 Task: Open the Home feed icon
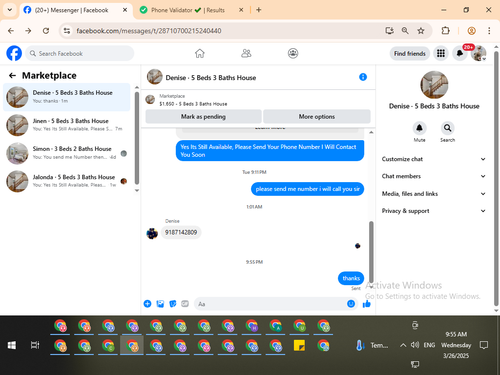(x=200, y=53)
